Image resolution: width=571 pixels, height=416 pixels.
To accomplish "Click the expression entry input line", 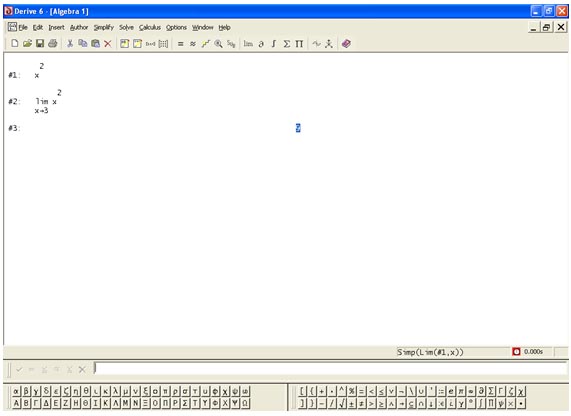I will click(331, 368).
